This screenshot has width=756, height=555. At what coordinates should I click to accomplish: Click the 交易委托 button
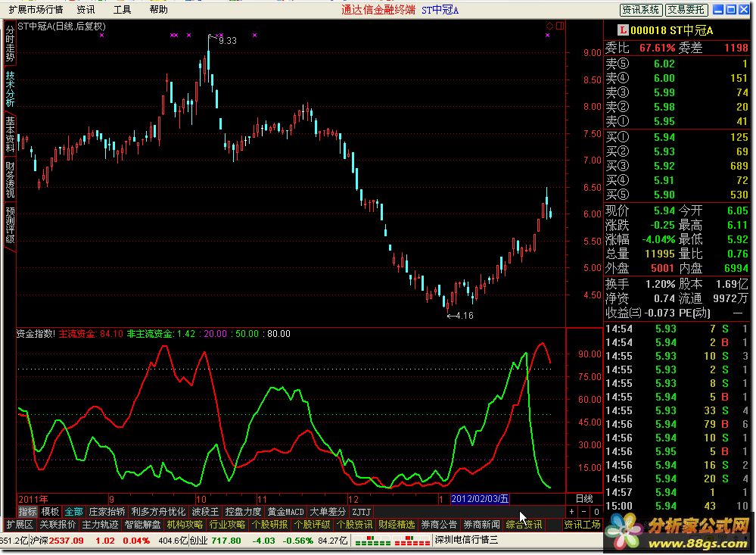coord(686,10)
